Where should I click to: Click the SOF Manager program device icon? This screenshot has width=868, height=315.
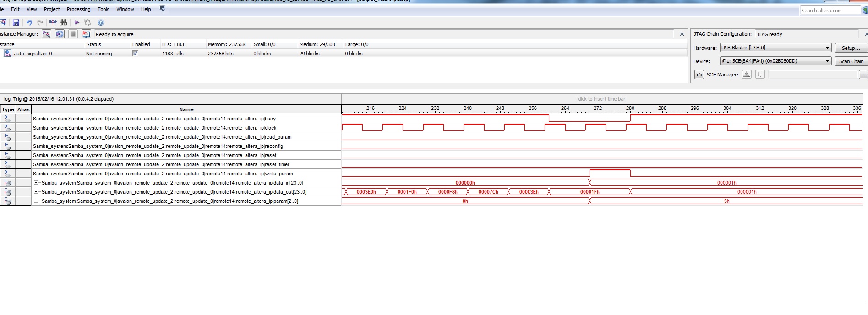tap(747, 74)
